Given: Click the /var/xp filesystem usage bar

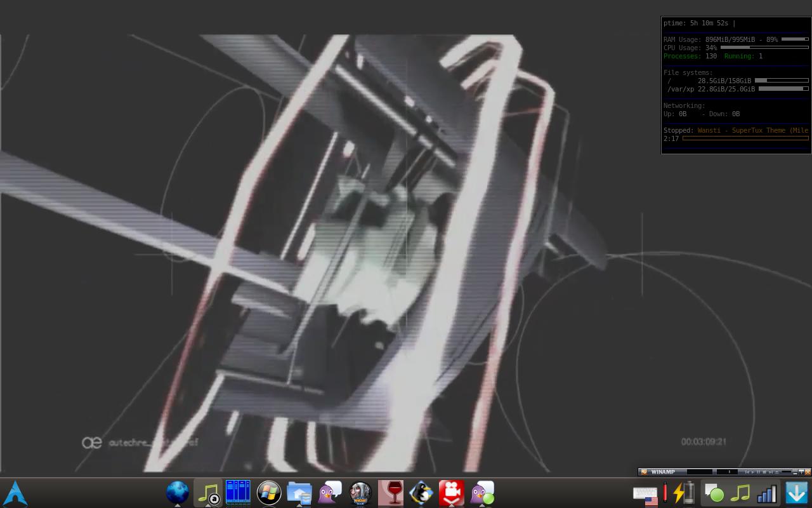Looking at the screenshot, I should point(783,89).
